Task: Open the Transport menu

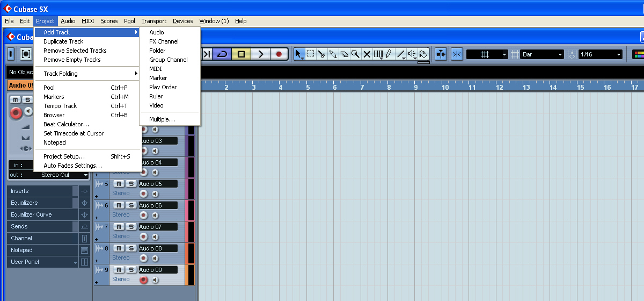Action: point(154,21)
